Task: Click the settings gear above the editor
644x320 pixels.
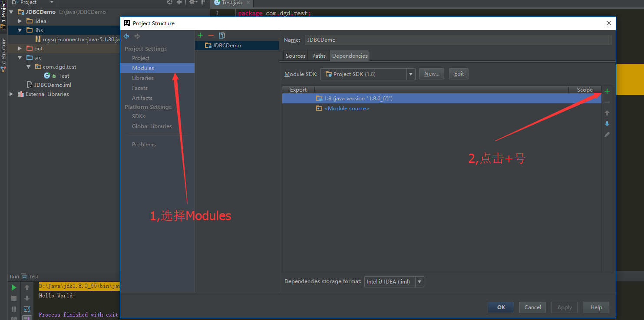Action: point(192,2)
